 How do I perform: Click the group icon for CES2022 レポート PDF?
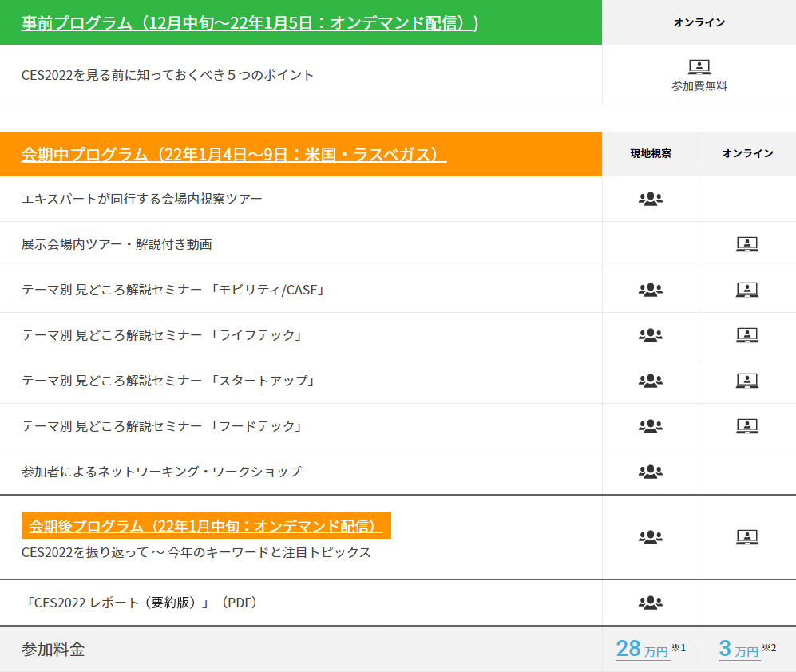click(651, 603)
